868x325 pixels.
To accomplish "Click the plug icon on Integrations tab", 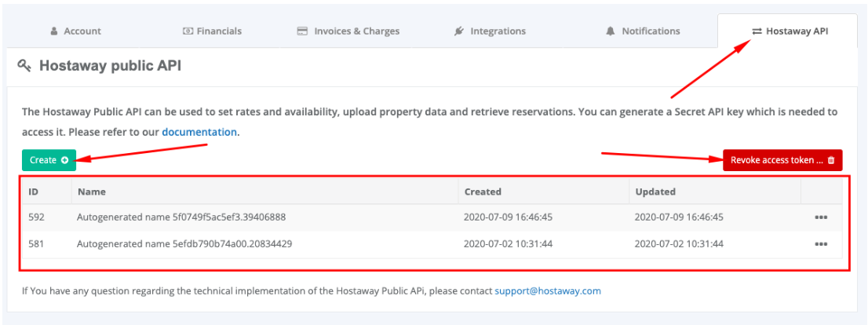I will (x=458, y=31).
